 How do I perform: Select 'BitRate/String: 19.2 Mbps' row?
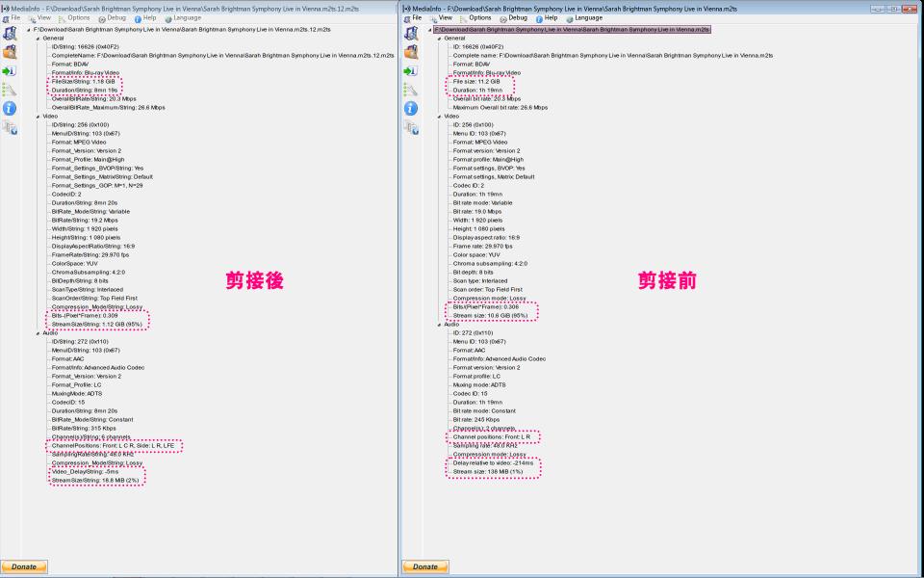click(x=85, y=220)
